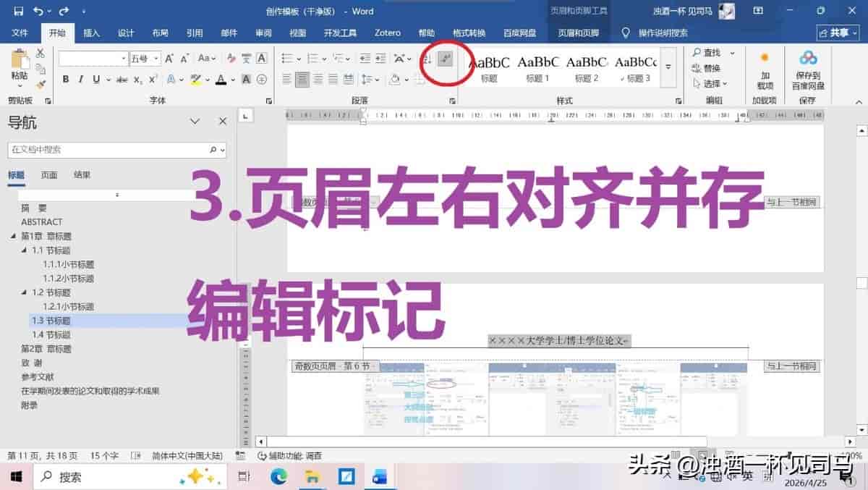This screenshot has height=490, width=868.
Task: Click the Save to Baidu Netdisk cloud icon
Action: pyautogui.click(x=808, y=57)
